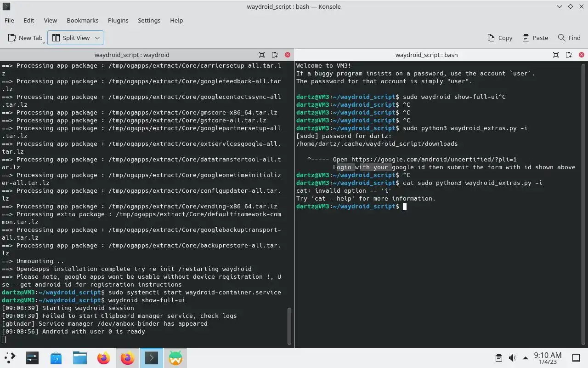588x368 pixels.
Task: Click the Find toolbar button
Action: (569, 38)
